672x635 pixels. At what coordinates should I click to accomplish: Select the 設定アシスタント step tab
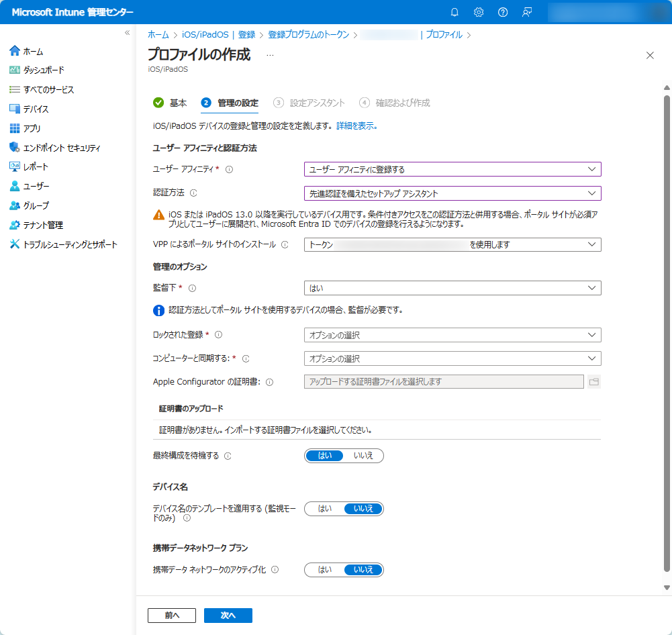(309, 103)
